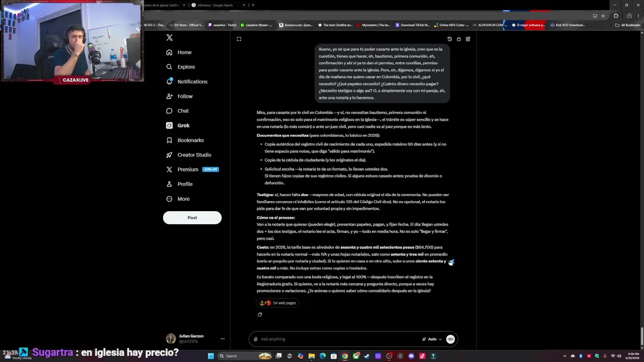The width and height of the screenshot is (644, 362).
Task: Open volume control in system tray
Action: [619, 356]
